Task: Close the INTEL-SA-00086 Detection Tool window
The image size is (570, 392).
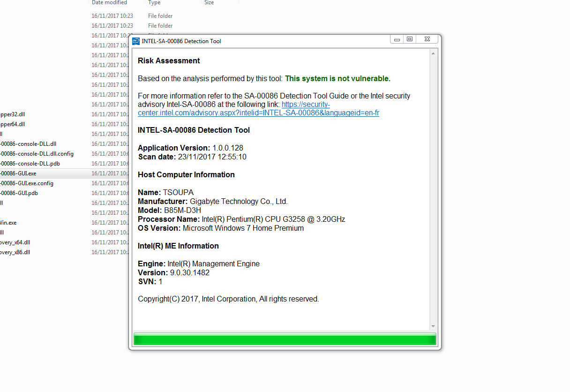Action: pyautogui.click(x=427, y=39)
